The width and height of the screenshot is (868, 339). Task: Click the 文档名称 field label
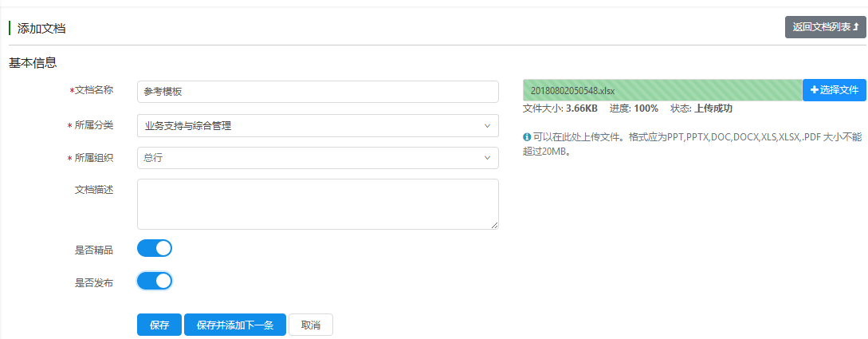[93, 90]
